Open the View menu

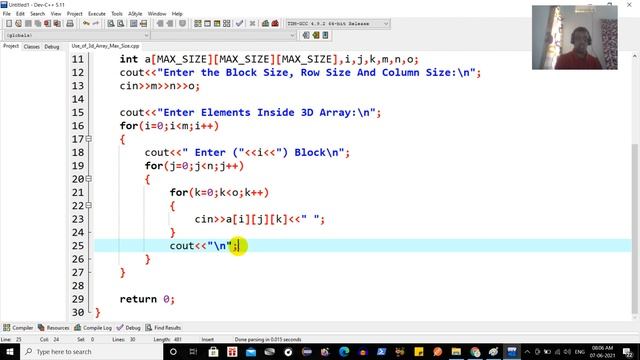[x=56, y=13]
